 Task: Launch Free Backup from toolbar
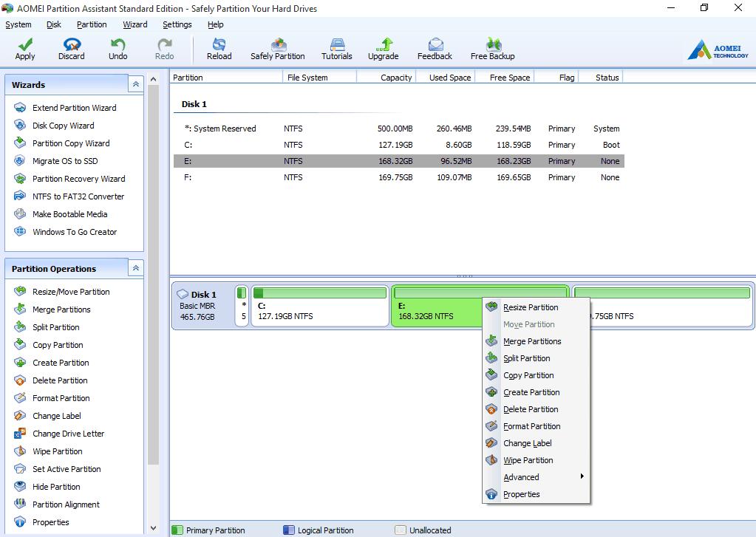[492, 45]
